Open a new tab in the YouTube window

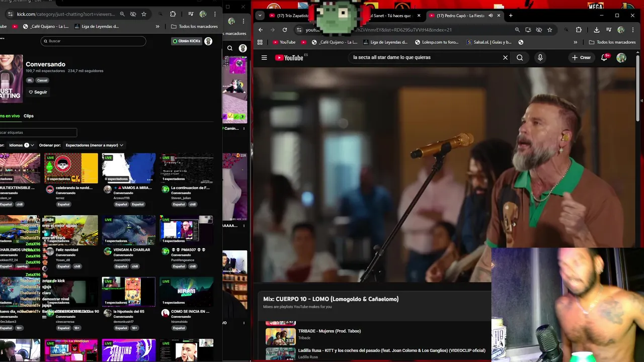pos(511,16)
